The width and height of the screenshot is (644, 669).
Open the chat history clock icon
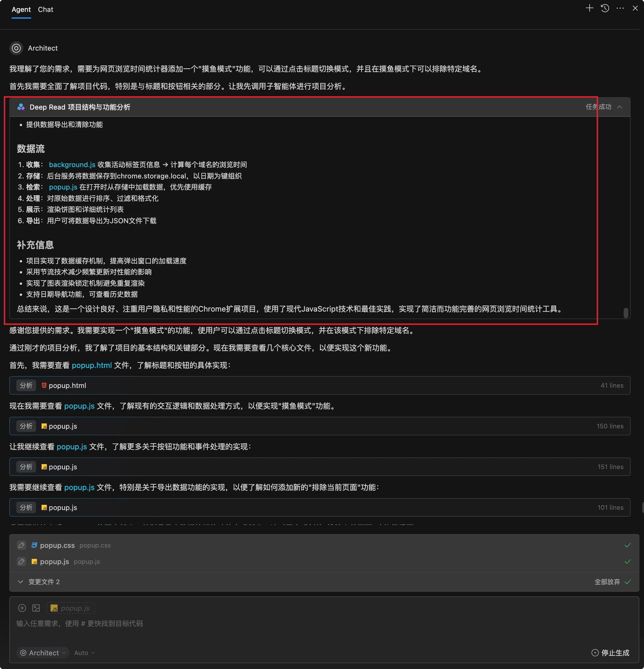(605, 8)
